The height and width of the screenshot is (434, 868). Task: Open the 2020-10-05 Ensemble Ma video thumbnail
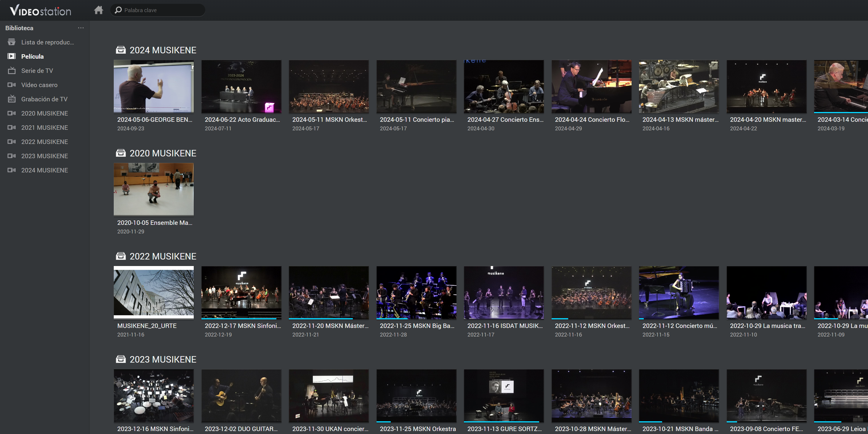154,189
